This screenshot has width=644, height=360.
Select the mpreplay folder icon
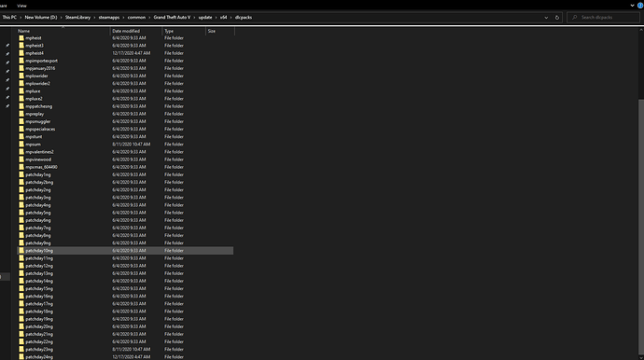coord(21,114)
